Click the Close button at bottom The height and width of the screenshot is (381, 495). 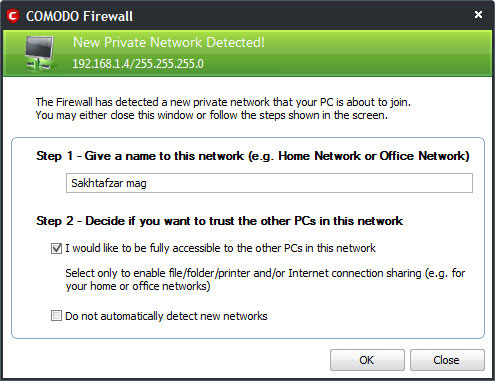pos(447,360)
